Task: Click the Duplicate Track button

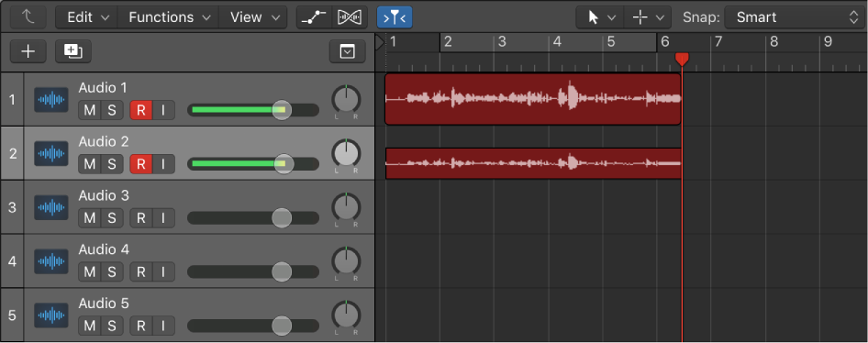Action: [x=73, y=51]
